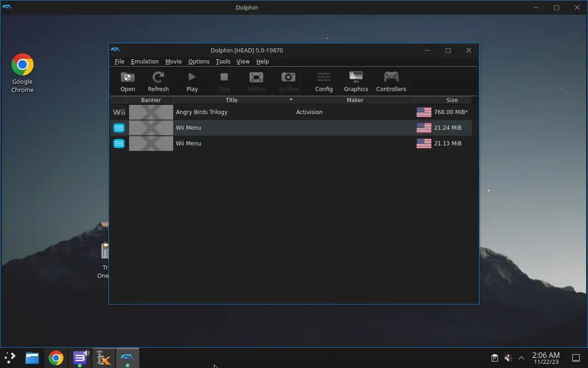Open a game file with Open toolbar icon
Viewport: 588px width, 368px height.
point(128,82)
